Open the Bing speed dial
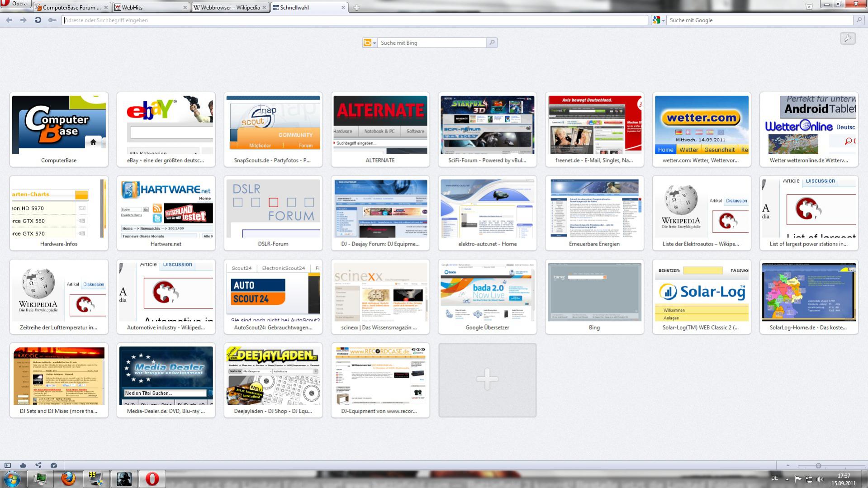This screenshot has width=868, height=488. 595,297
